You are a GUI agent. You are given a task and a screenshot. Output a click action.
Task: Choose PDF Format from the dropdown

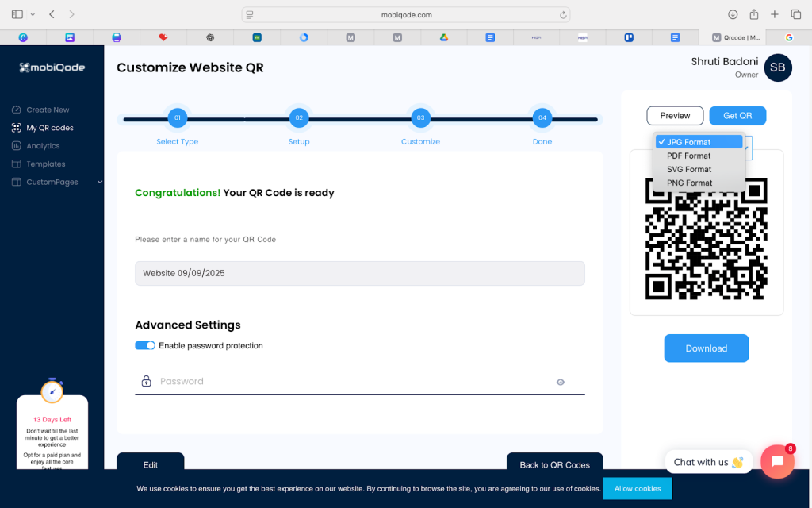pyautogui.click(x=688, y=156)
